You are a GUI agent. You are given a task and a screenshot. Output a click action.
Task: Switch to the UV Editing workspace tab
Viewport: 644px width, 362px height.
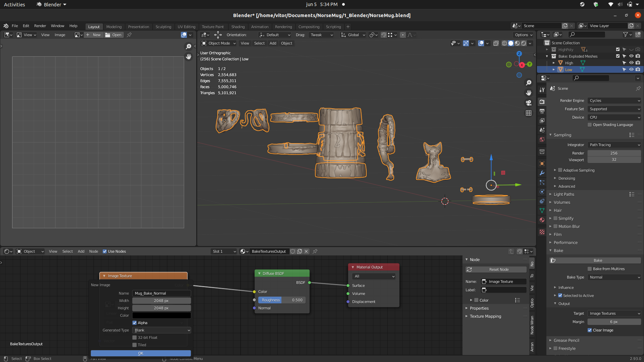click(x=186, y=27)
